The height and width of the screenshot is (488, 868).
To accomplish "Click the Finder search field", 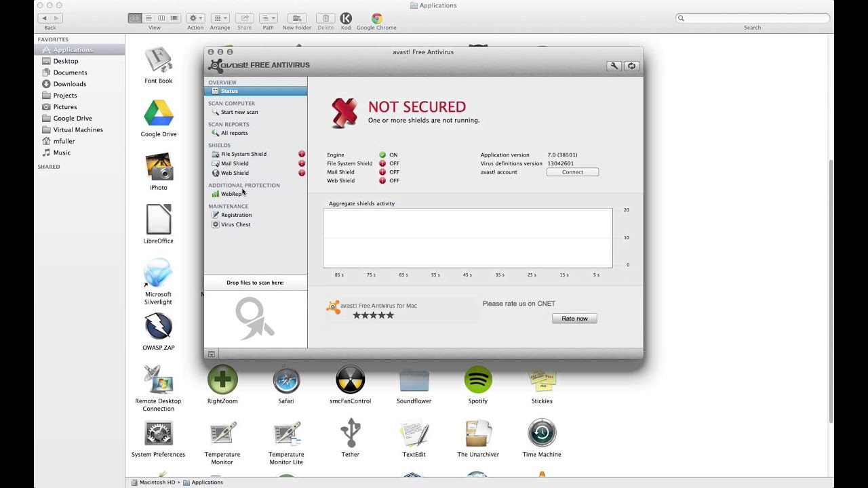I will click(x=753, y=18).
